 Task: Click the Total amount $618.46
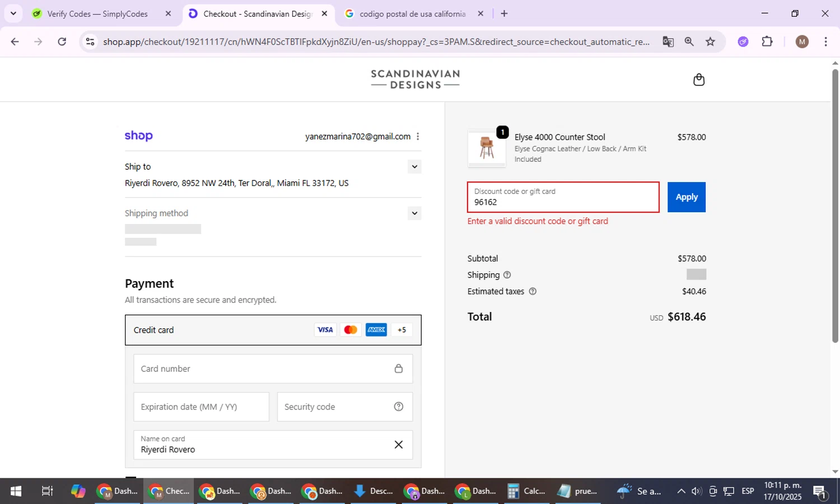pyautogui.click(x=687, y=316)
